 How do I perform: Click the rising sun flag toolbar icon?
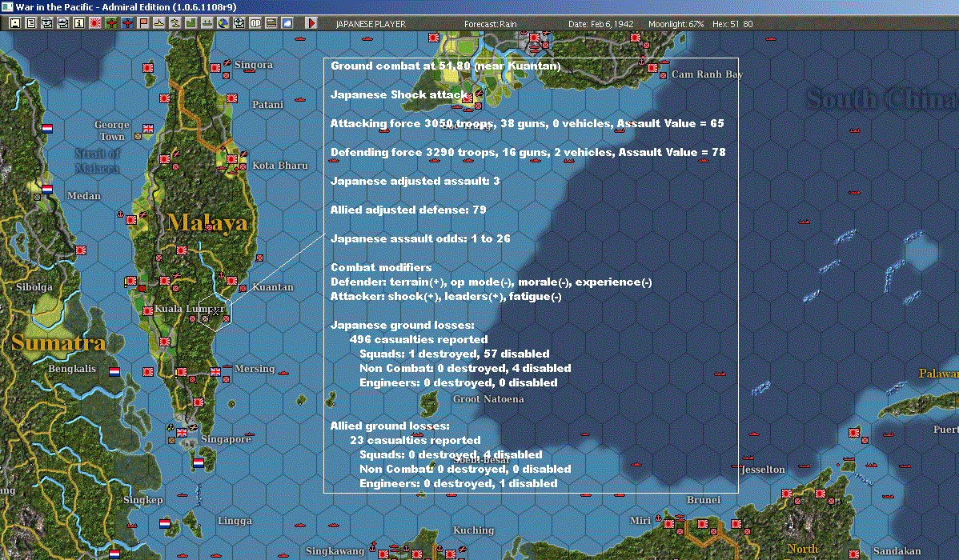(94, 23)
